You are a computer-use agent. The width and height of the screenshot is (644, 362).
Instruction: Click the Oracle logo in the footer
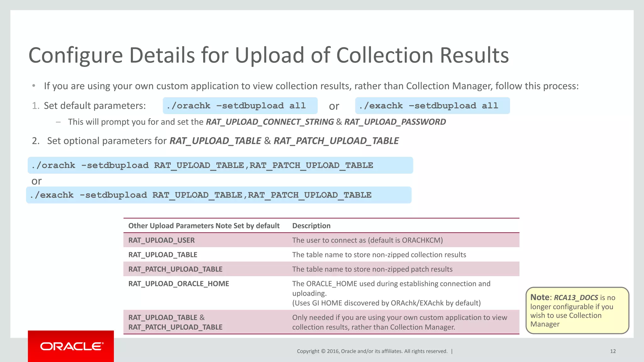point(71,346)
